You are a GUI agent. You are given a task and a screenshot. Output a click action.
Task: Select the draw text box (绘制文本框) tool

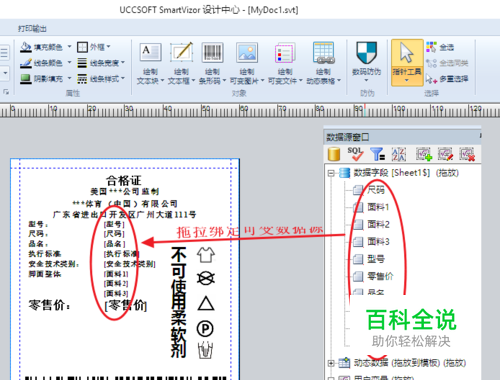coord(181,63)
